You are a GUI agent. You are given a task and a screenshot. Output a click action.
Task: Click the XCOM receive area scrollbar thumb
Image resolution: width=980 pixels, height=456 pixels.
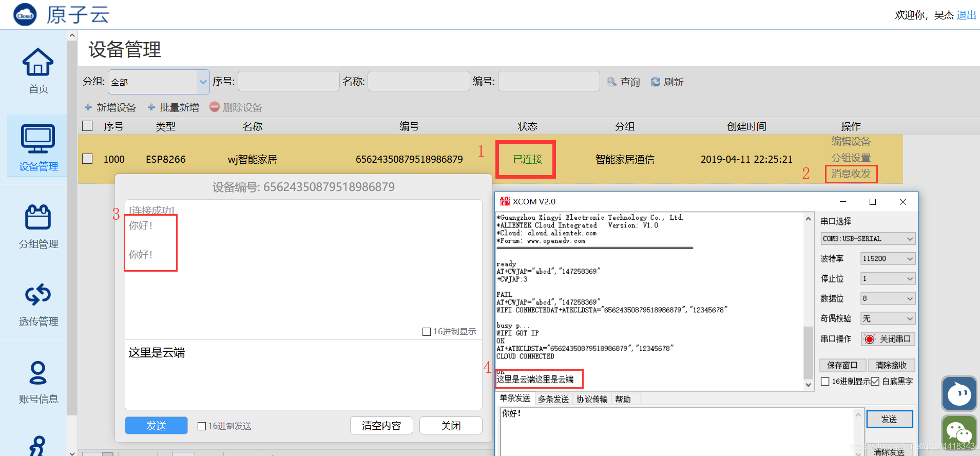[x=808, y=352]
